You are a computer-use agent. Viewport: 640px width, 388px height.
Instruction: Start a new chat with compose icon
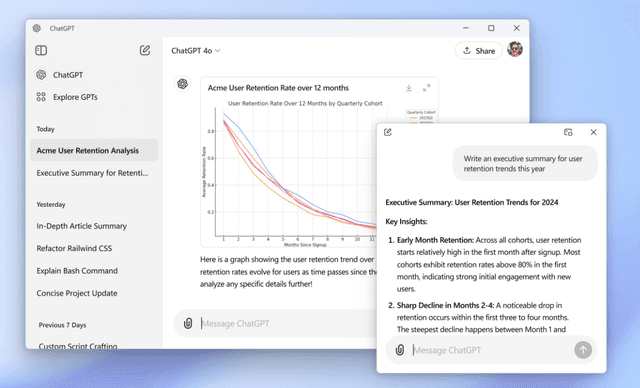[145, 50]
